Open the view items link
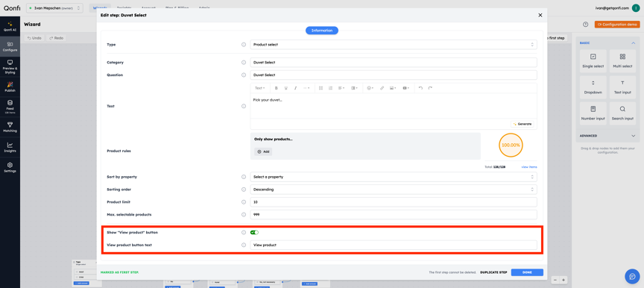This screenshot has width=644, height=288. 529,167
